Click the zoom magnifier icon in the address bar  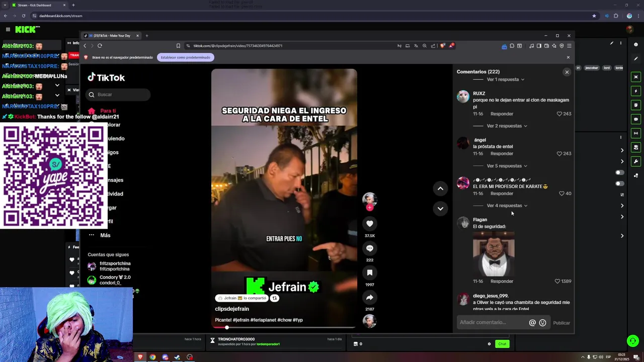pos(424,46)
